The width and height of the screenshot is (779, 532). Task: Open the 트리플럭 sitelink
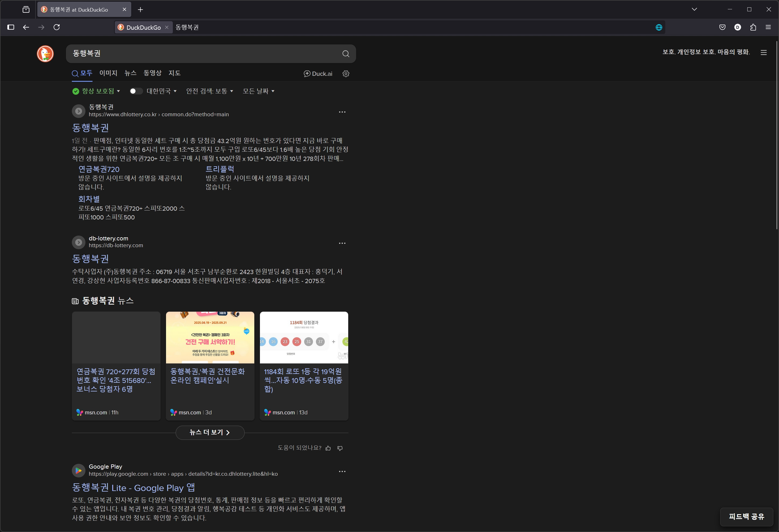(220, 169)
